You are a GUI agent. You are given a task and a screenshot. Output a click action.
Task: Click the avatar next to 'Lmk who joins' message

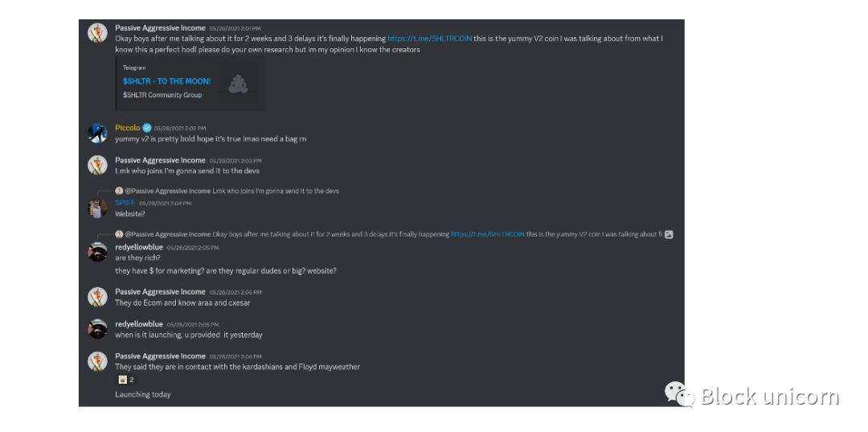click(x=97, y=166)
